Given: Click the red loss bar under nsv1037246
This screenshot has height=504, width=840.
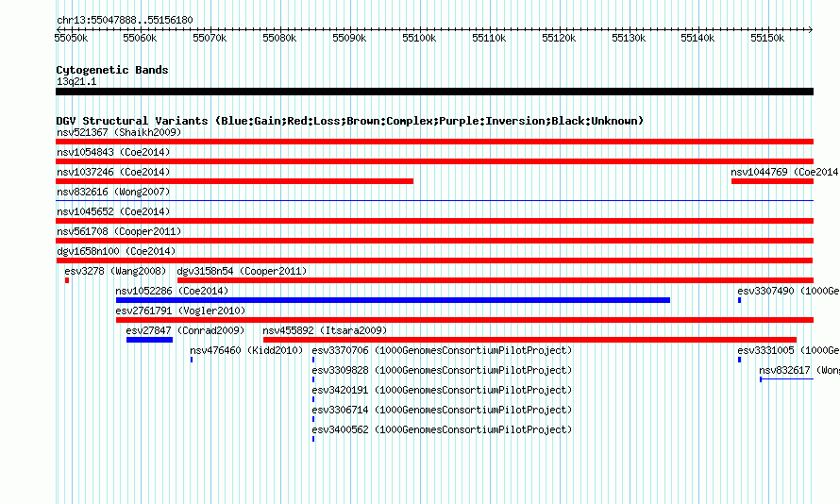Looking at the screenshot, I should [235, 181].
